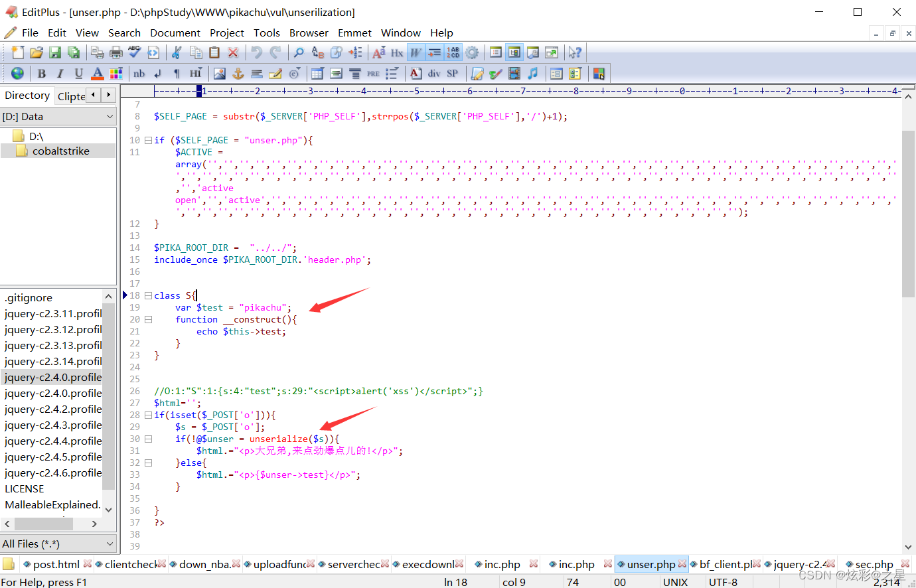916x588 pixels.
Task: Open the [D:] Data drive dropdown
Action: (110, 116)
